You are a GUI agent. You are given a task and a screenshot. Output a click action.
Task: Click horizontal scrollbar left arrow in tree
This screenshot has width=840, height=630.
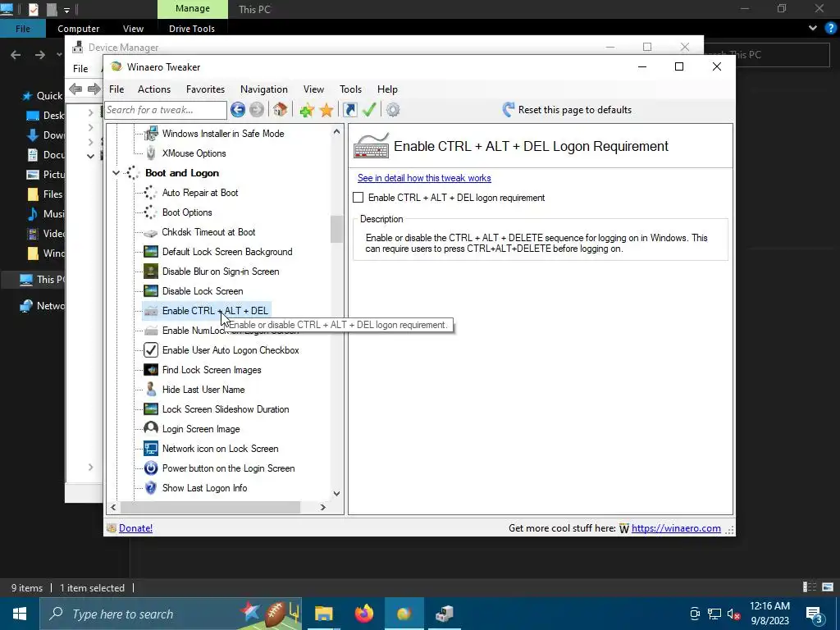[x=113, y=507]
